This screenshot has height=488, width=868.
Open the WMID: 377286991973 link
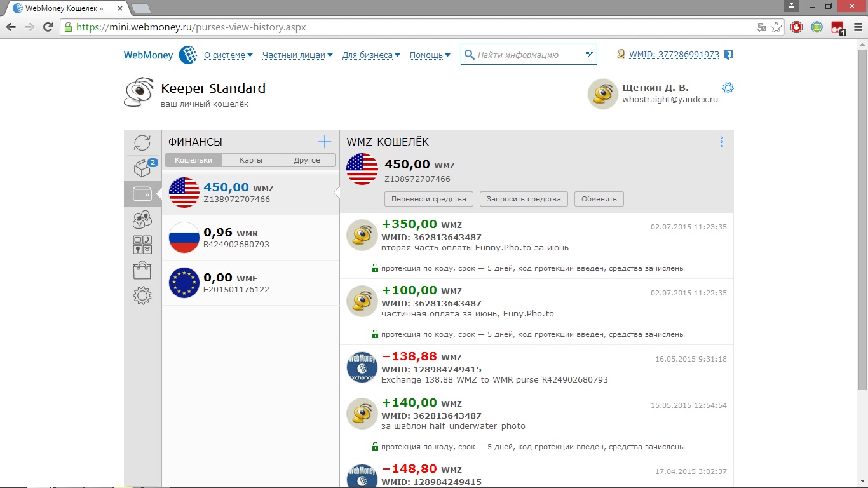[x=674, y=55]
